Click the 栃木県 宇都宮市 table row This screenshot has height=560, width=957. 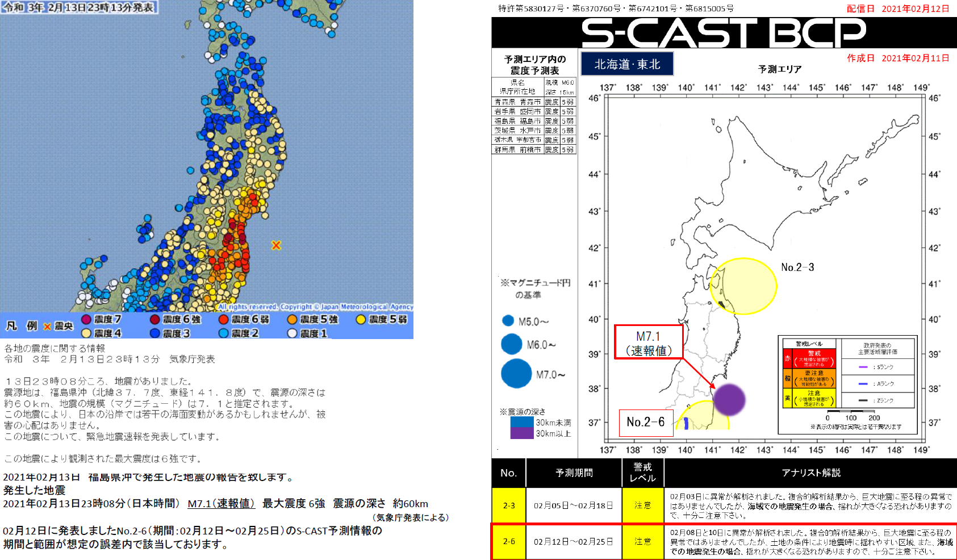click(534, 140)
